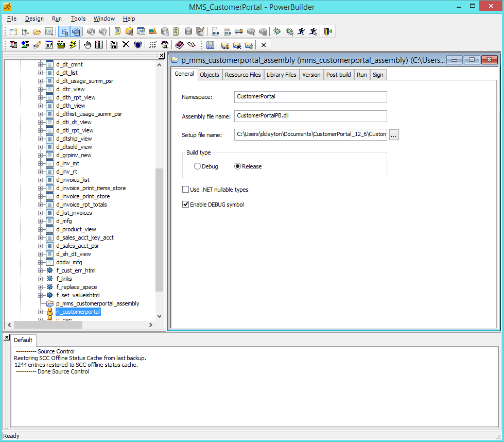The height and width of the screenshot is (442, 504).
Task: Expand the d_invoice_list tree node
Action: click(40, 180)
